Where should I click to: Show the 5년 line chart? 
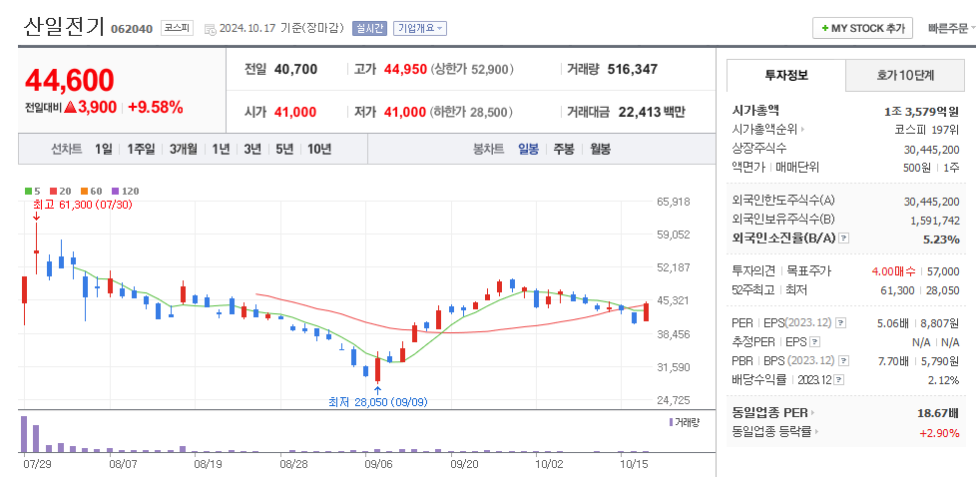click(284, 149)
